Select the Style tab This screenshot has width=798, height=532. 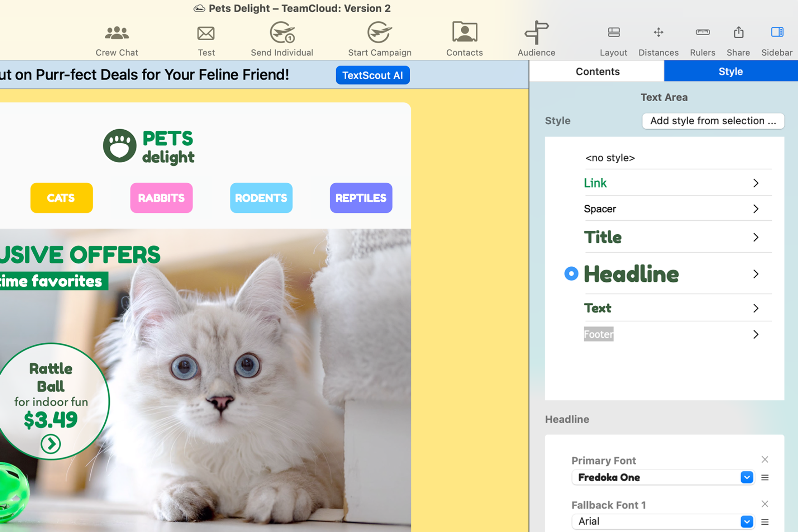pos(731,71)
